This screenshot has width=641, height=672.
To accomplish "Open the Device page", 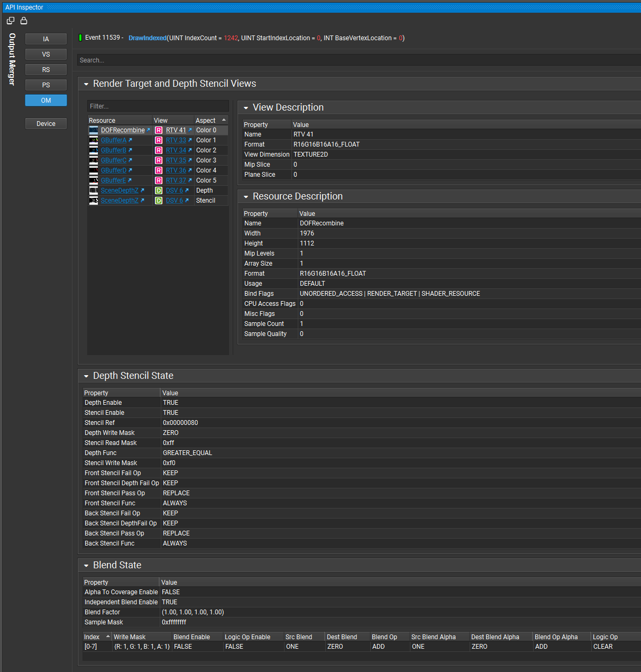I will coord(45,123).
